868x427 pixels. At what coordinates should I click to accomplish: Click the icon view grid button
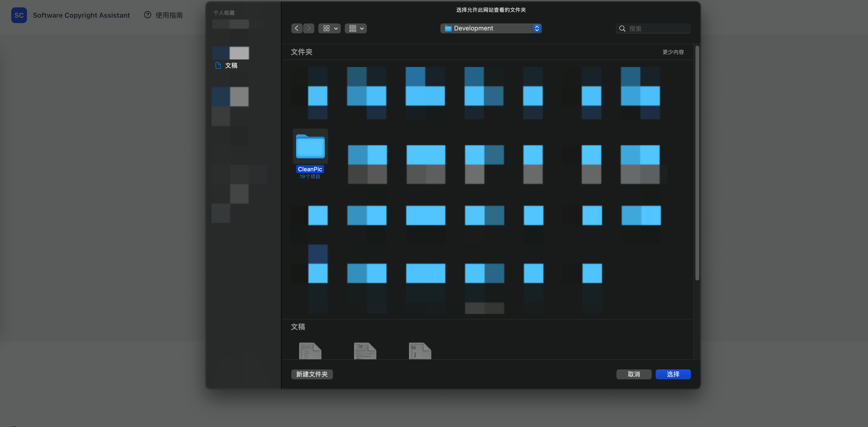[326, 28]
